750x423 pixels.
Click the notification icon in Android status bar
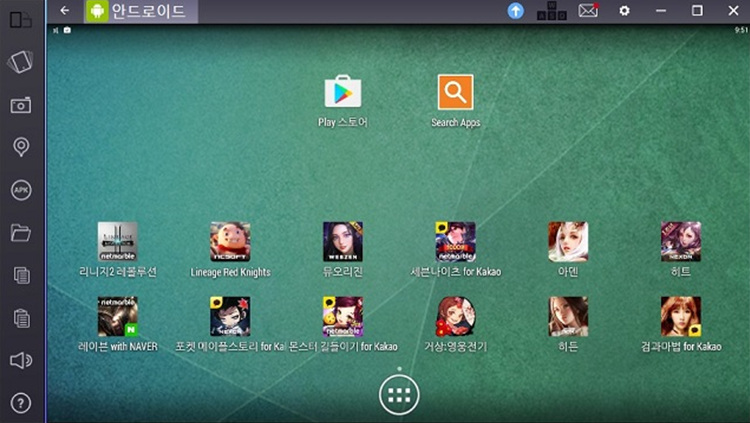coord(67,30)
